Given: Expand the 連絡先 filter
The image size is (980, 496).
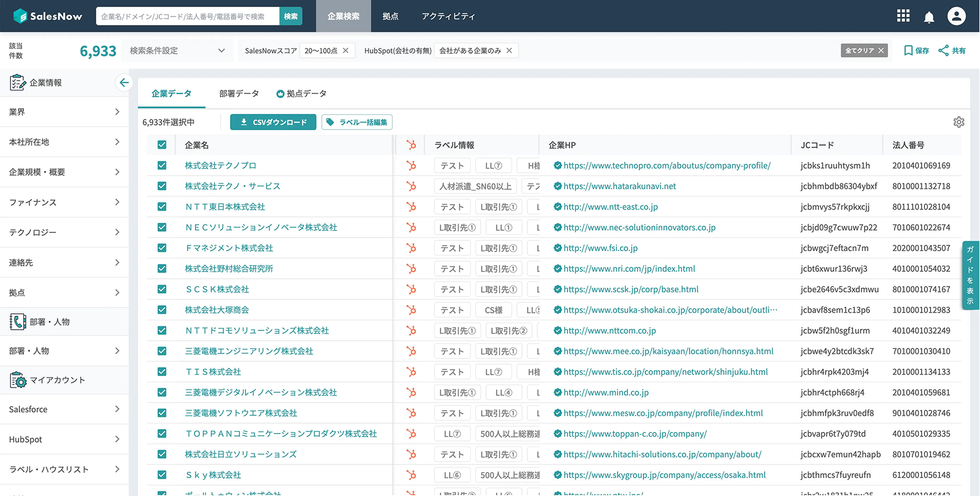Looking at the screenshot, I should point(64,263).
